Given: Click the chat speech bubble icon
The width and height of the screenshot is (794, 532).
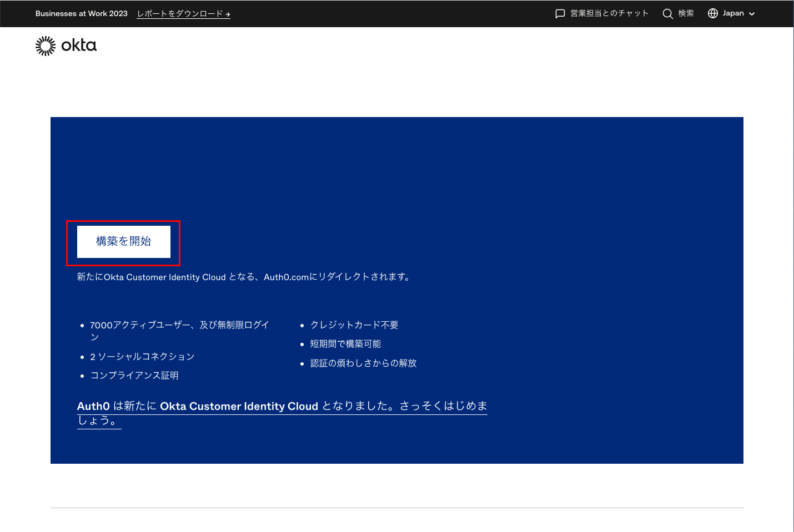Looking at the screenshot, I should pyautogui.click(x=560, y=14).
